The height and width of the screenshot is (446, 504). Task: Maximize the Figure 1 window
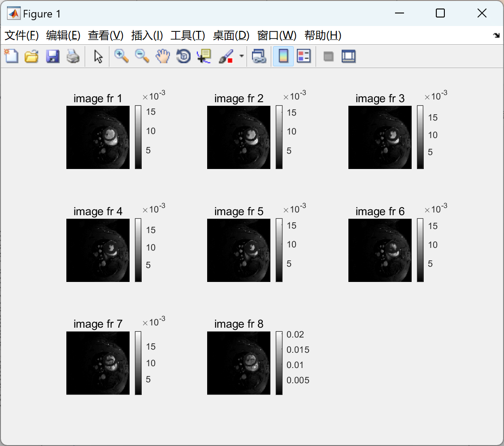coord(440,13)
